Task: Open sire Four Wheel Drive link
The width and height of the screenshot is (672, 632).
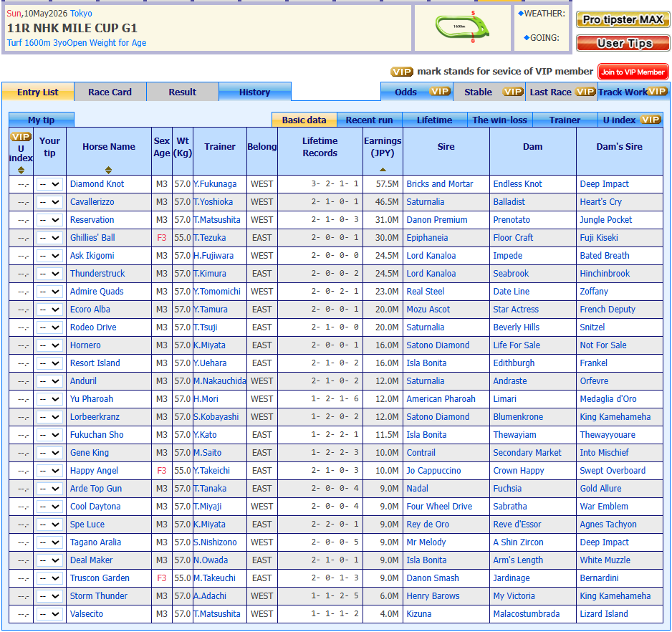Action: point(439,507)
